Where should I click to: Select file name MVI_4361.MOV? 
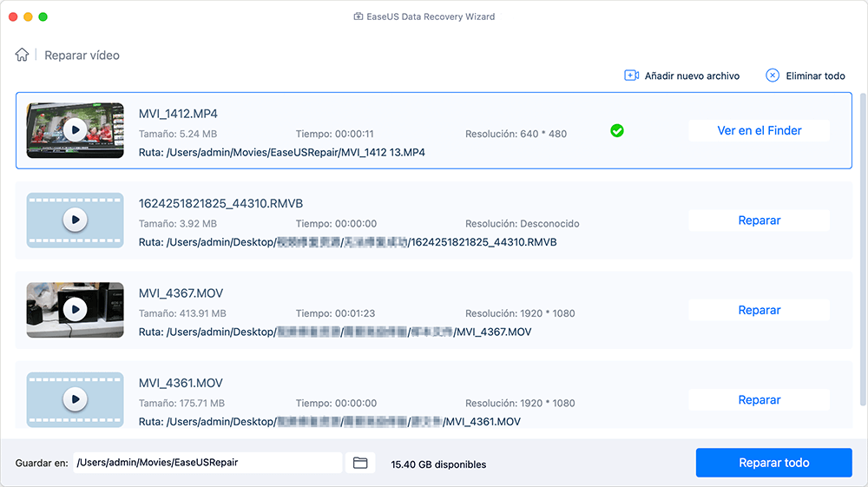pyautogui.click(x=181, y=383)
